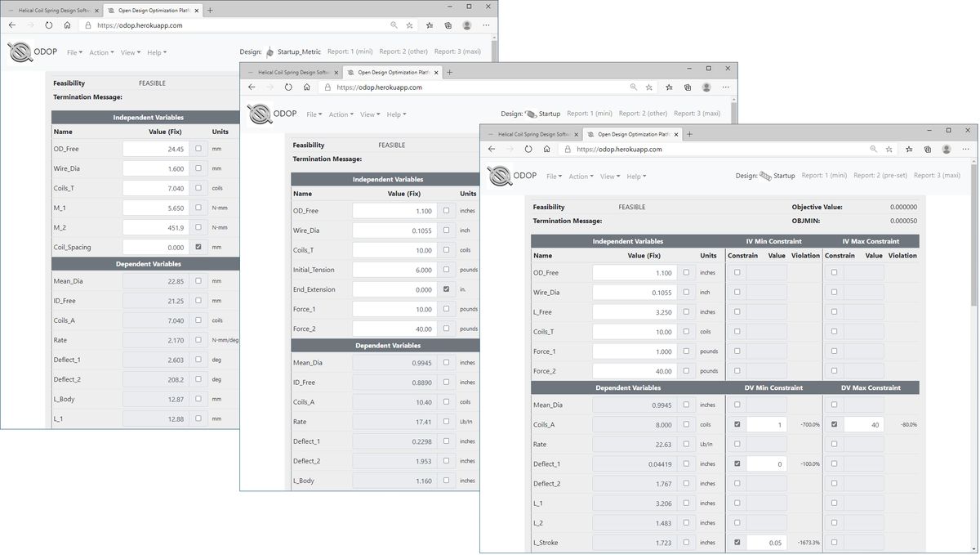
Task: Open Report: 3 (maxi)
Action: (938, 175)
